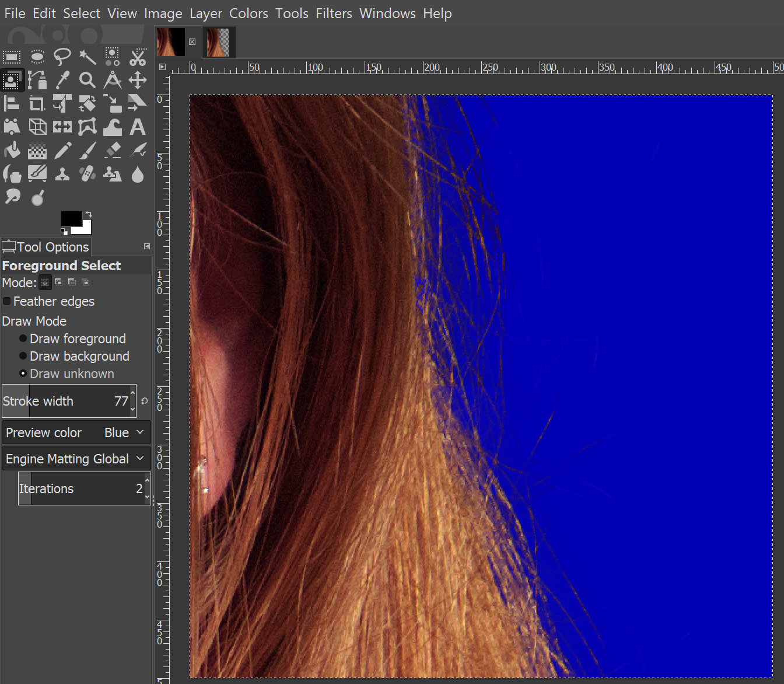Image resolution: width=784 pixels, height=684 pixels.
Task: Pick the Text tool
Action: [138, 127]
